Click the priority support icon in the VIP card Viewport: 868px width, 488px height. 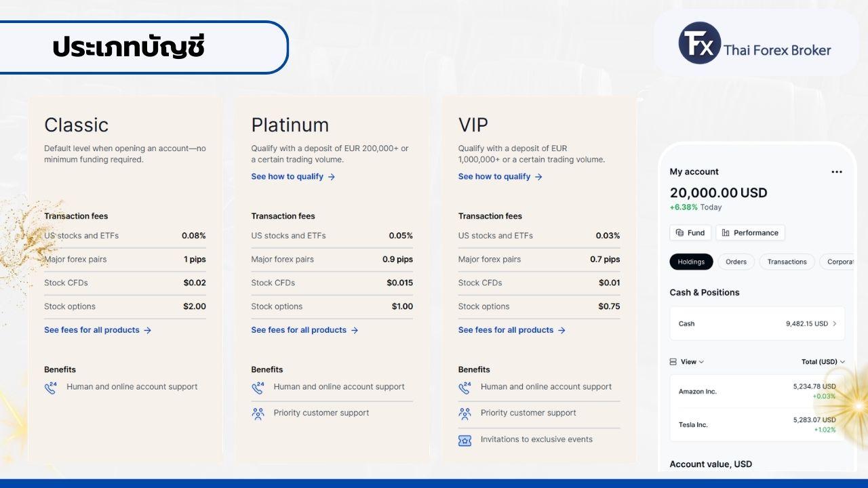coord(465,413)
